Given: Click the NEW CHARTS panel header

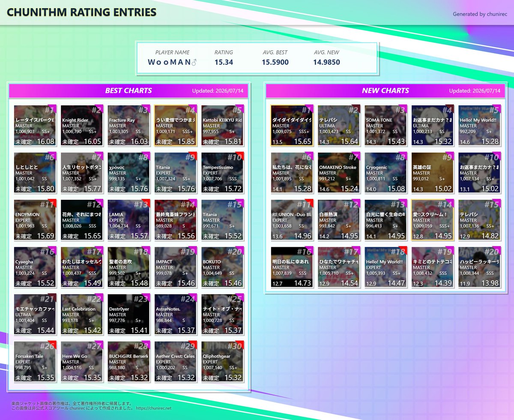Looking at the screenshot, I should (385, 90).
